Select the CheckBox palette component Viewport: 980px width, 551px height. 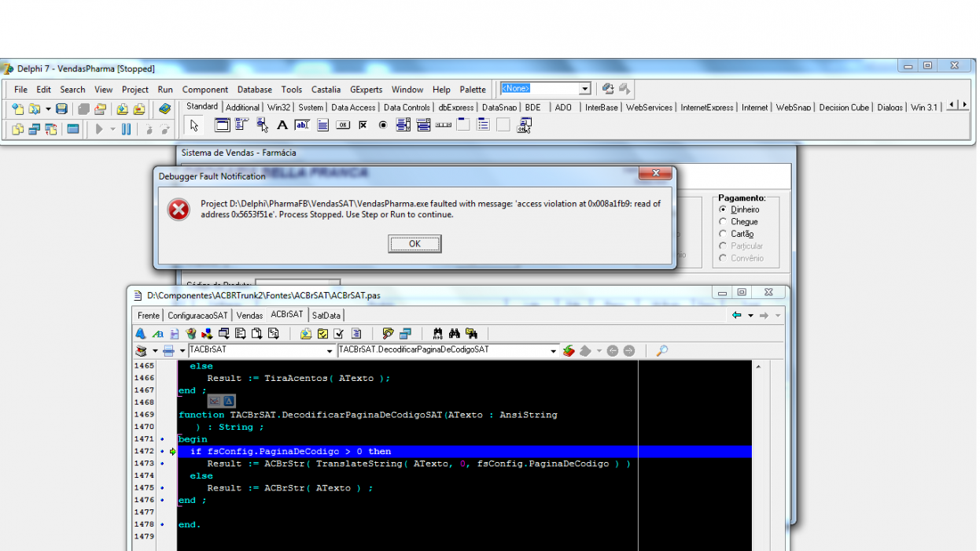coord(363,124)
